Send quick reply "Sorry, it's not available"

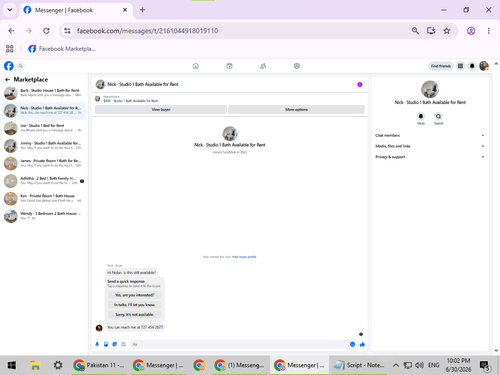[135, 314]
